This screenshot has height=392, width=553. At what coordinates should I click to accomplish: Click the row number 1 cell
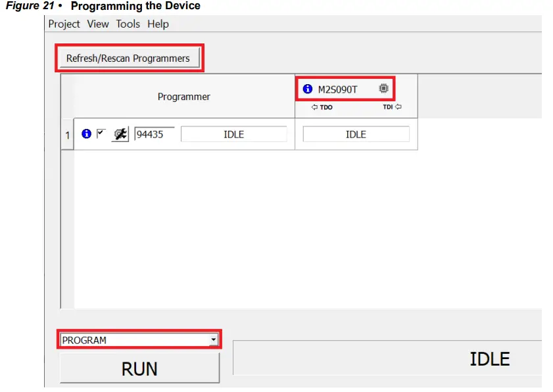[66, 134]
